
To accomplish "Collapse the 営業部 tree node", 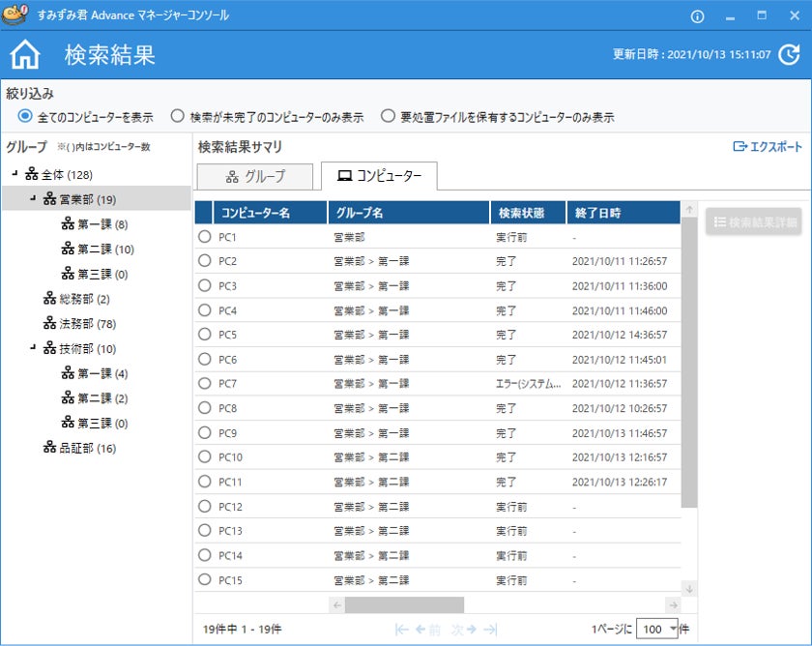I will click(34, 198).
